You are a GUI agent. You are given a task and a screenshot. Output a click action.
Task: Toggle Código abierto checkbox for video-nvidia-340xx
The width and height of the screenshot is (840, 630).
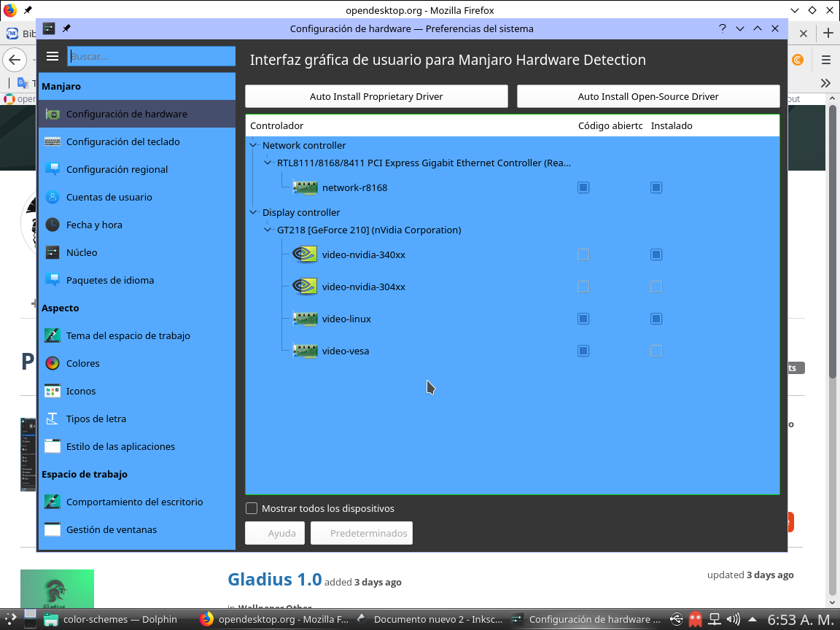(583, 254)
